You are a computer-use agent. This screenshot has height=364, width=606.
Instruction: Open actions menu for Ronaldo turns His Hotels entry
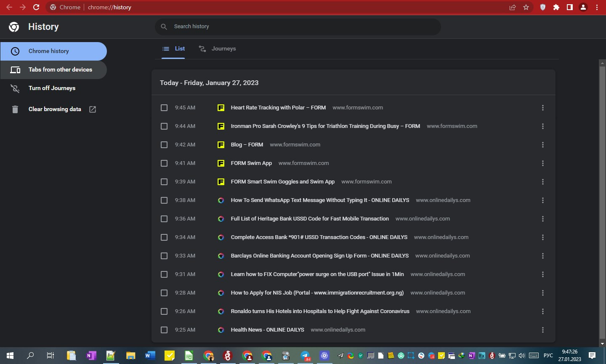543,311
